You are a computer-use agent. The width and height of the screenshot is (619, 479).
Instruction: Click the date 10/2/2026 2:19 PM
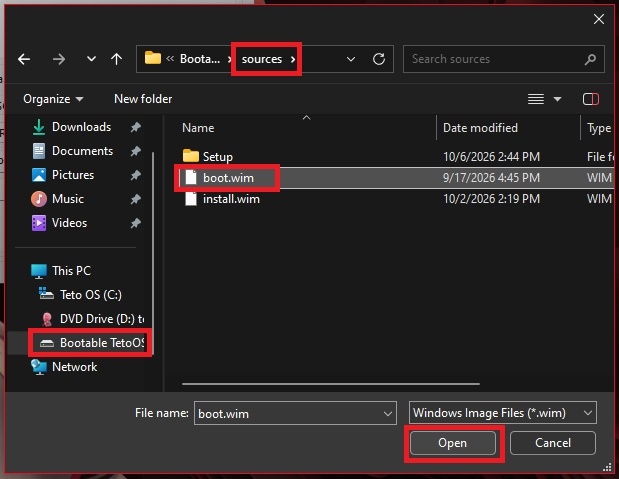tap(491, 199)
